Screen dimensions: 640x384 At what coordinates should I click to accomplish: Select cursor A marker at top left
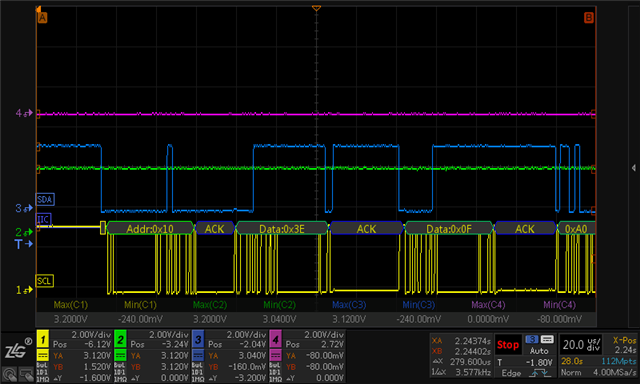click(42, 18)
